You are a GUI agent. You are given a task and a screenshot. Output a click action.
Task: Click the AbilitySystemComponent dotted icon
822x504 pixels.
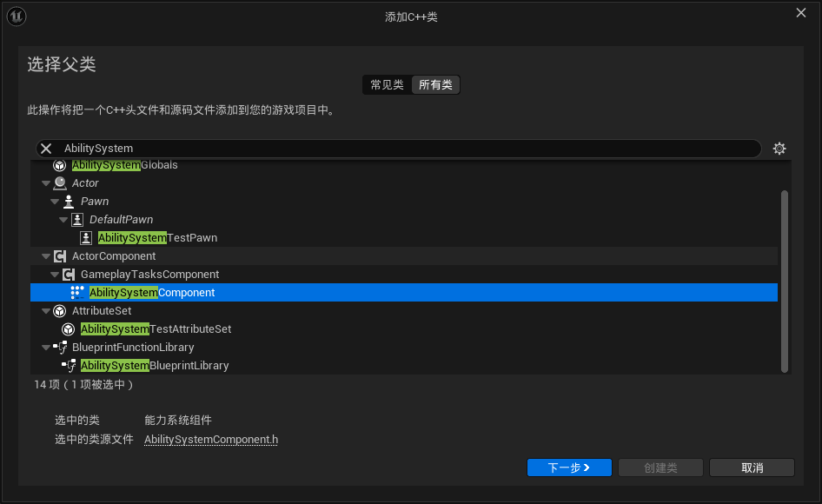click(77, 293)
